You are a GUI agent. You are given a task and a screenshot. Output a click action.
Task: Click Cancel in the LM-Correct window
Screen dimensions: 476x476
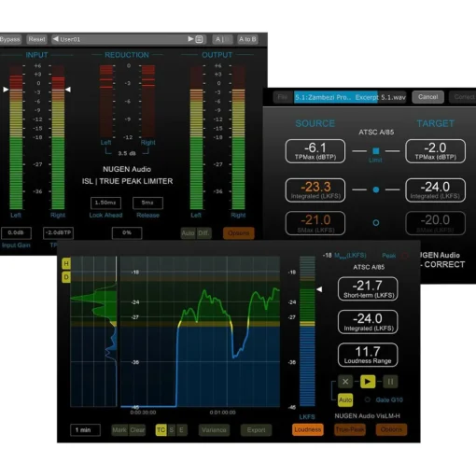point(427,97)
